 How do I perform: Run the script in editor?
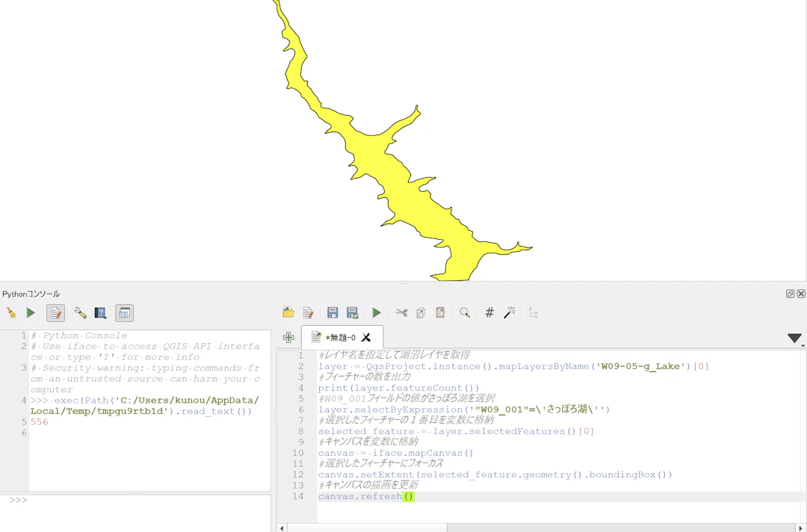pyautogui.click(x=377, y=313)
